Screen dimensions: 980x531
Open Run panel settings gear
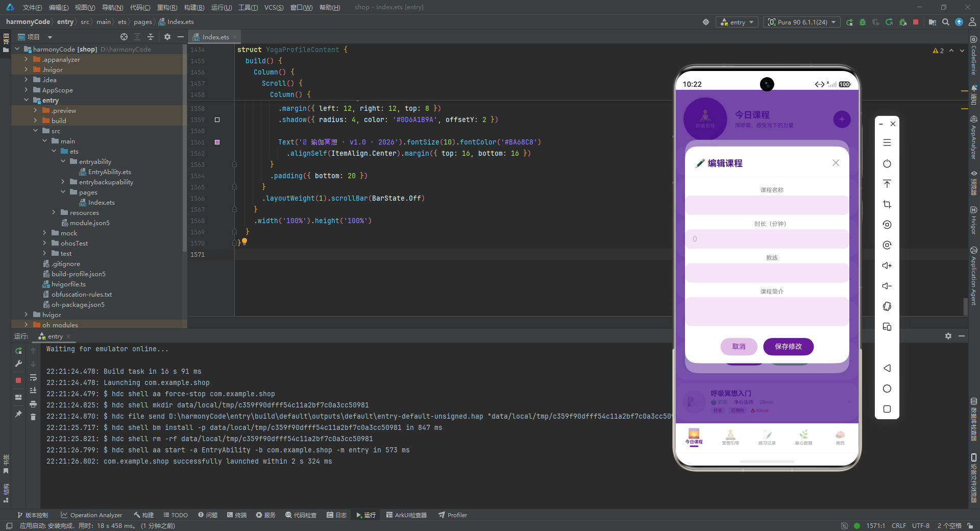coord(948,336)
